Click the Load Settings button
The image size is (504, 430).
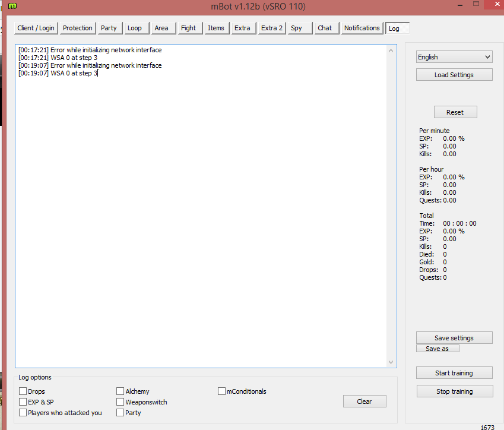click(x=454, y=75)
